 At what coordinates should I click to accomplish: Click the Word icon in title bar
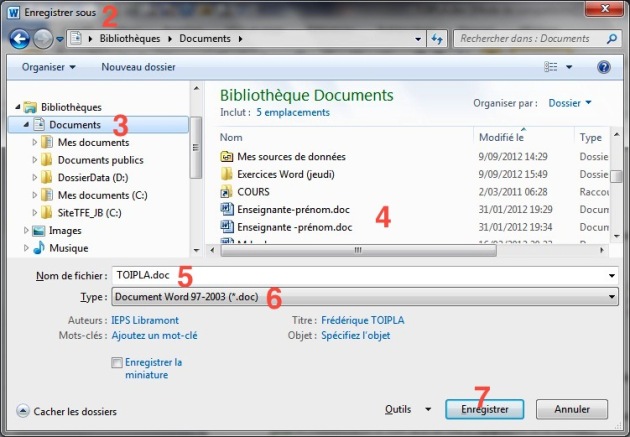point(13,13)
